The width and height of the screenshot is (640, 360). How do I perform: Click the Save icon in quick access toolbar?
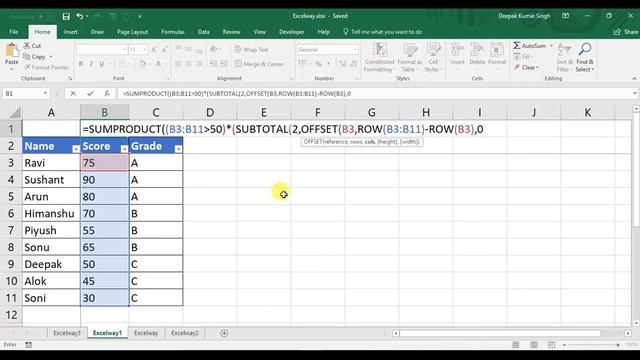pos(66,16)
